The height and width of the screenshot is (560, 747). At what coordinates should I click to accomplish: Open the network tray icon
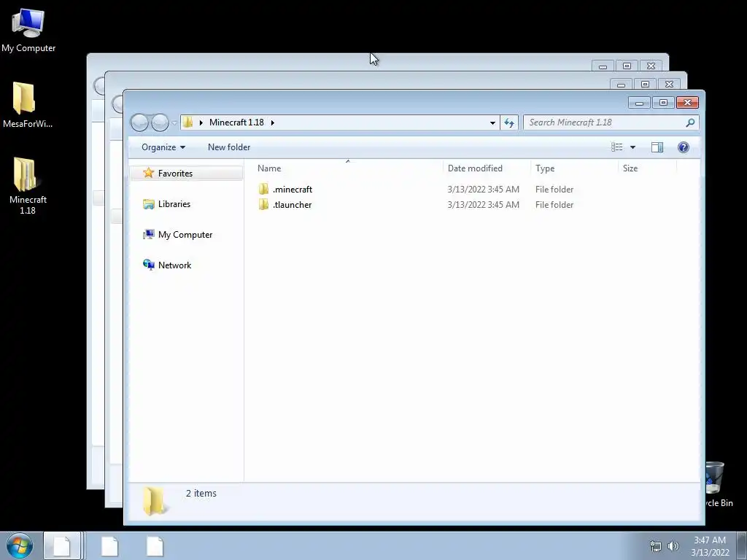(x=656, y=546)
